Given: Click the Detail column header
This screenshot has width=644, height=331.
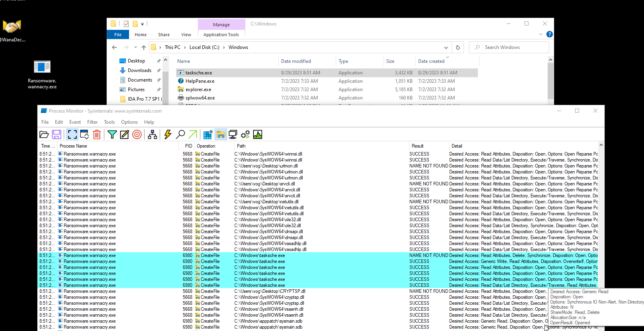Looking at the screenshot, I should pyautogui.click(x=523, y=146).
